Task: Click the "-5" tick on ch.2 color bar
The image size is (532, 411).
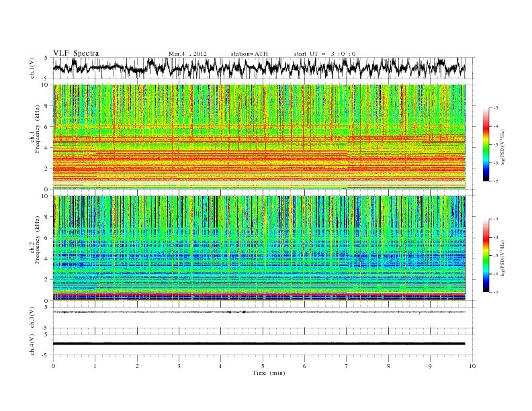Action: (496, 256)
